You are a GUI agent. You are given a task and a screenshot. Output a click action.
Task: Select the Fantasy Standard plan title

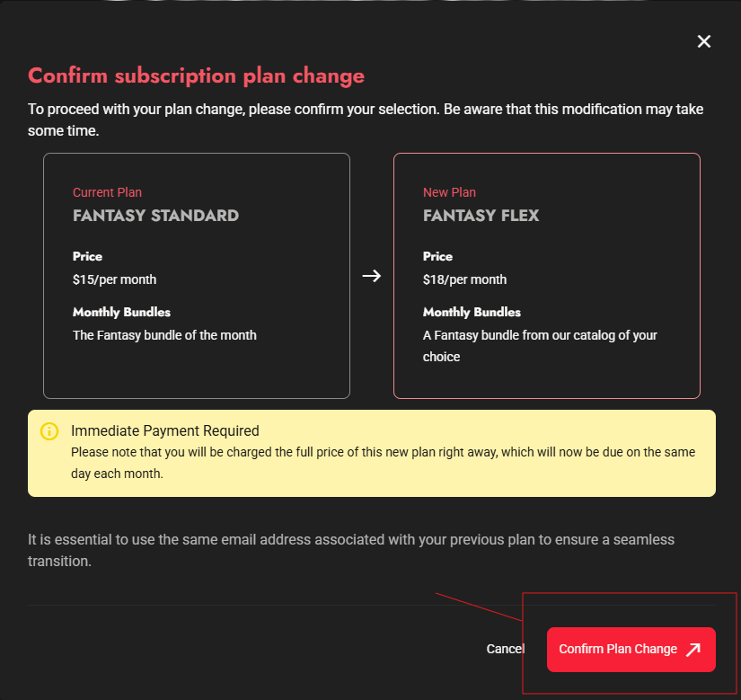[x=155, y=216]
